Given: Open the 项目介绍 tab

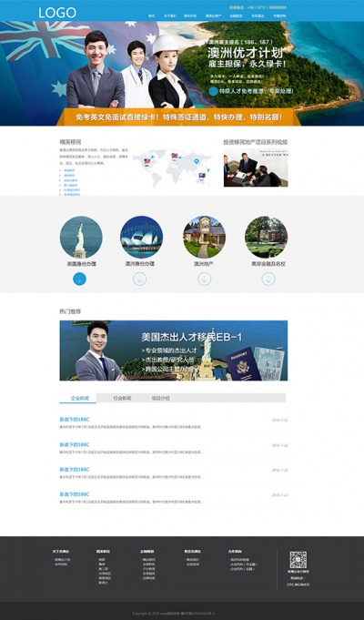Looking at the screenshot, I should coord(160,398).
